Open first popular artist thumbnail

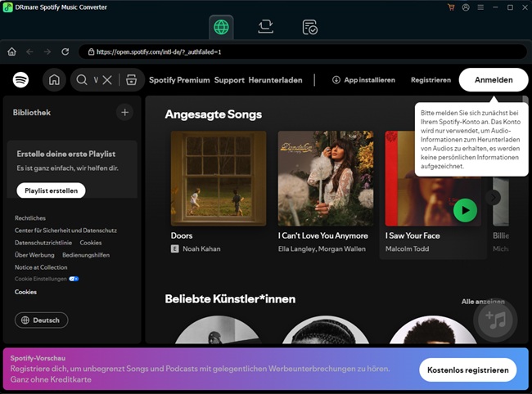(x=219, y=329)
